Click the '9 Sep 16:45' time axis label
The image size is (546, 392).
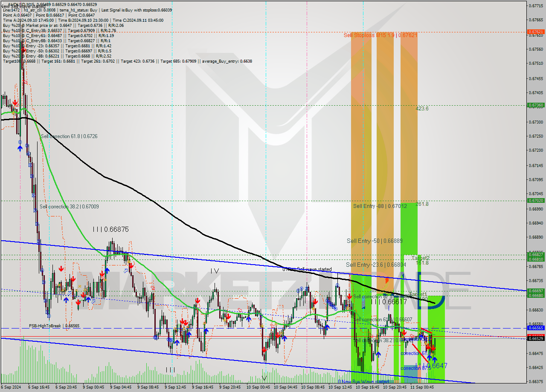pyautogui.click(x=202, y=387)
